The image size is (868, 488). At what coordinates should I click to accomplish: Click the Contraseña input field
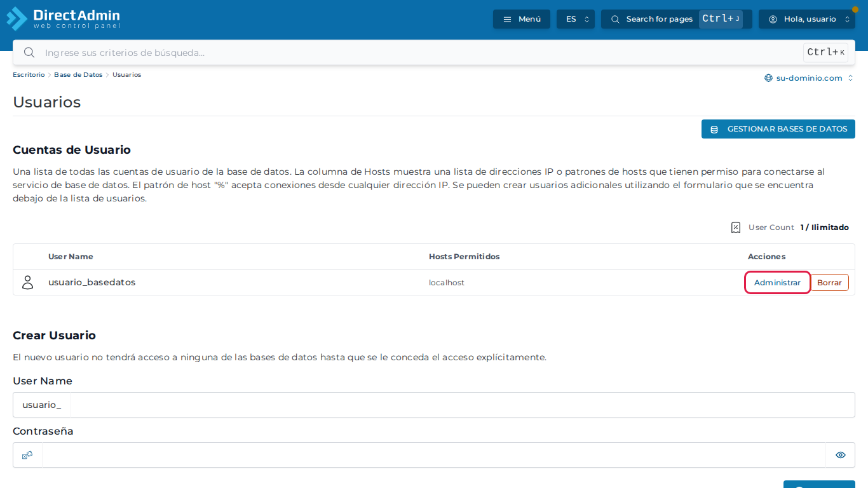tap(434, 455)
